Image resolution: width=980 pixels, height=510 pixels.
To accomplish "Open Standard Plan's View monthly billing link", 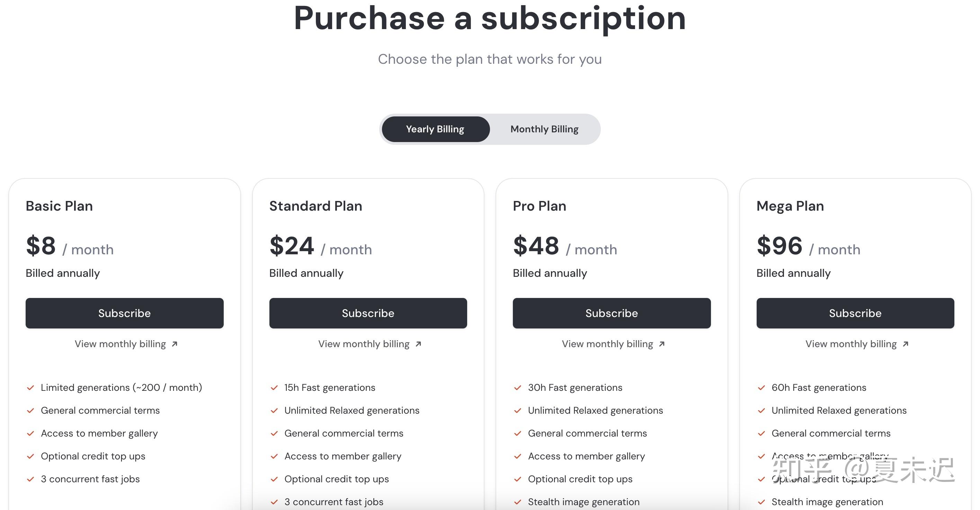I will [364, 344].
